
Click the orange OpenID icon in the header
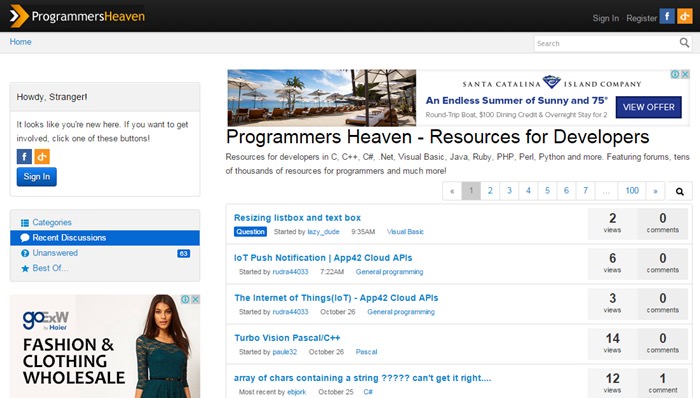(x=684, y=17)
